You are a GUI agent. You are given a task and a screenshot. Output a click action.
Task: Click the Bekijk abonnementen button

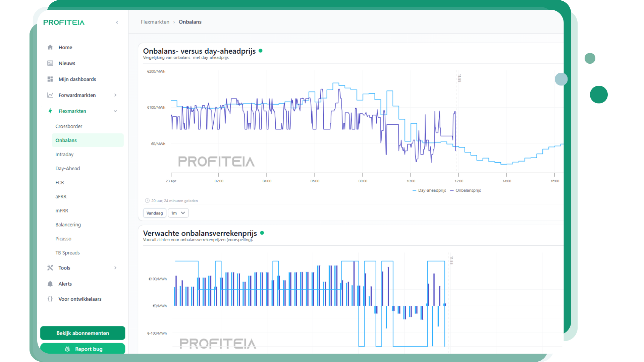click(x=83, y=333)
